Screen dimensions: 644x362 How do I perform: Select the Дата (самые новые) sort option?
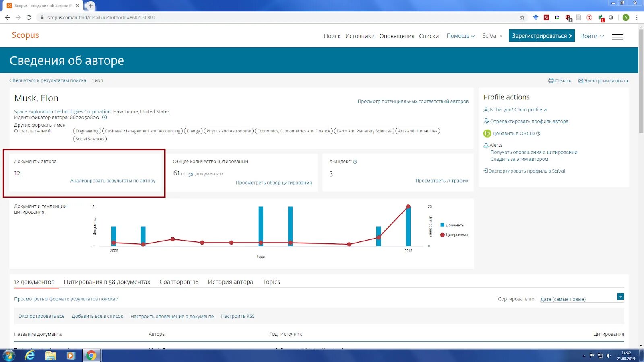563,299
